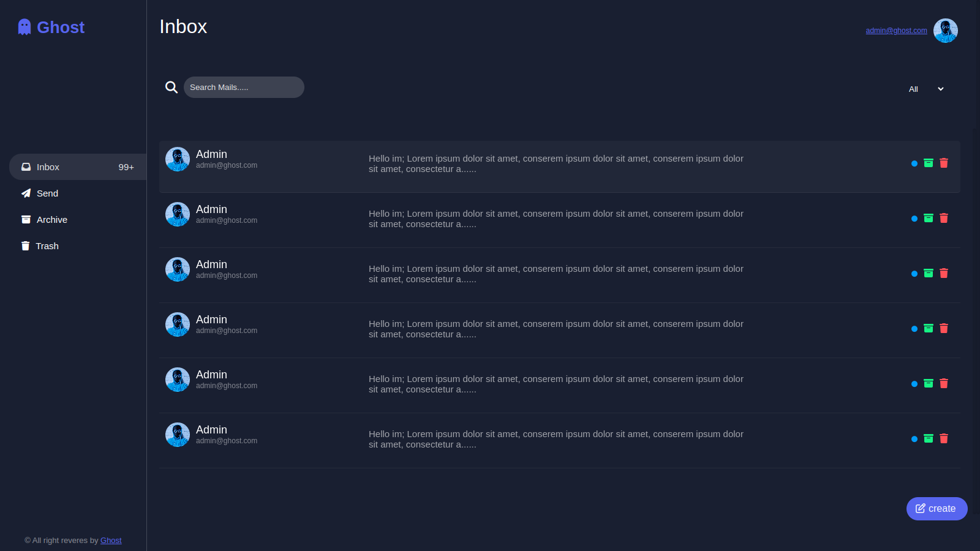Viewport: 980px width, 551px height.
Task: Open the admin@ghost.com link in the header
Action: (896, 31)
